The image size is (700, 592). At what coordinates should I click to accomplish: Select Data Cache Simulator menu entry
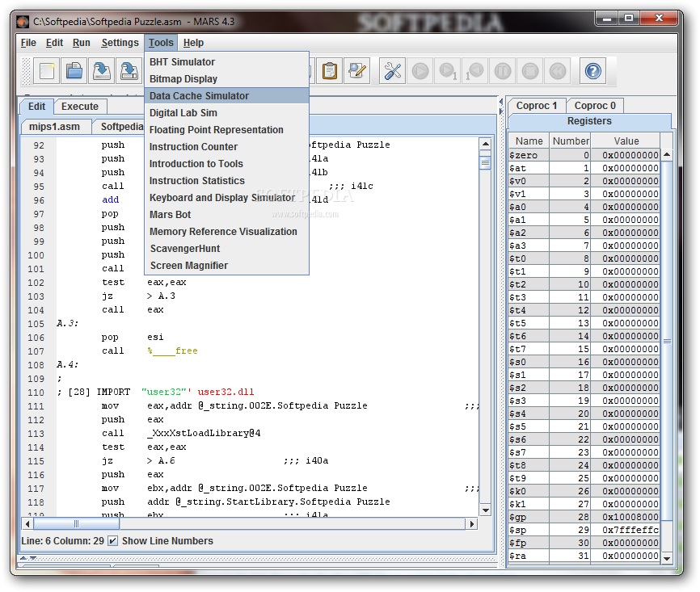227,96
